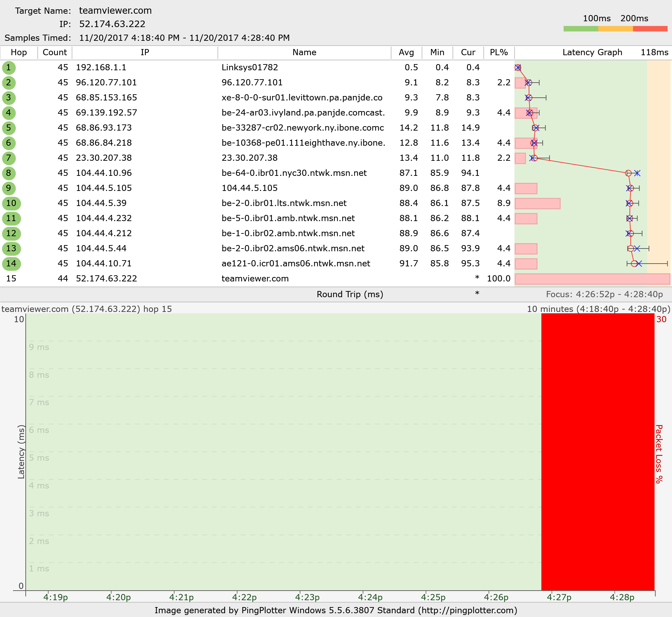Select the teamviewer.com hop 15 row
This screenshot has width=672, height=617.
[255, 279]
